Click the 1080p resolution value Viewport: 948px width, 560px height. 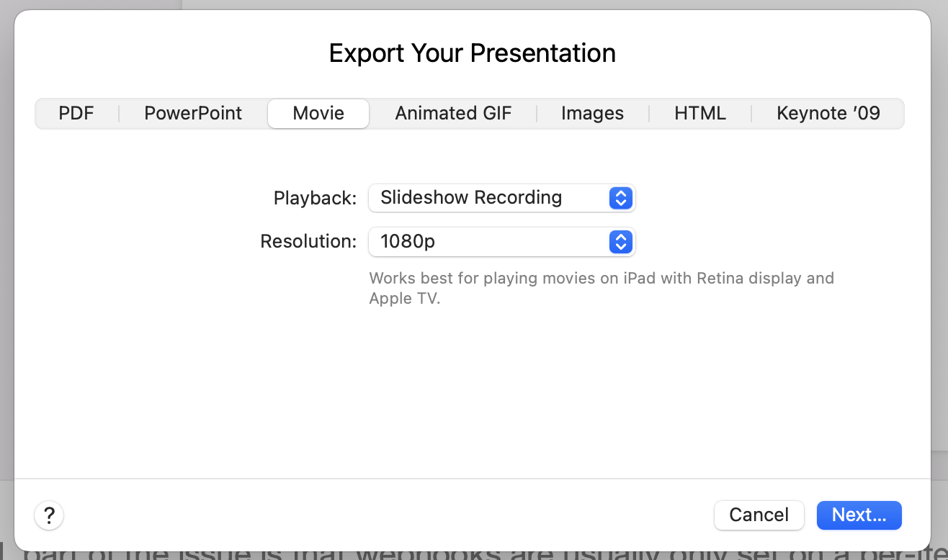(x=408, y=242)
